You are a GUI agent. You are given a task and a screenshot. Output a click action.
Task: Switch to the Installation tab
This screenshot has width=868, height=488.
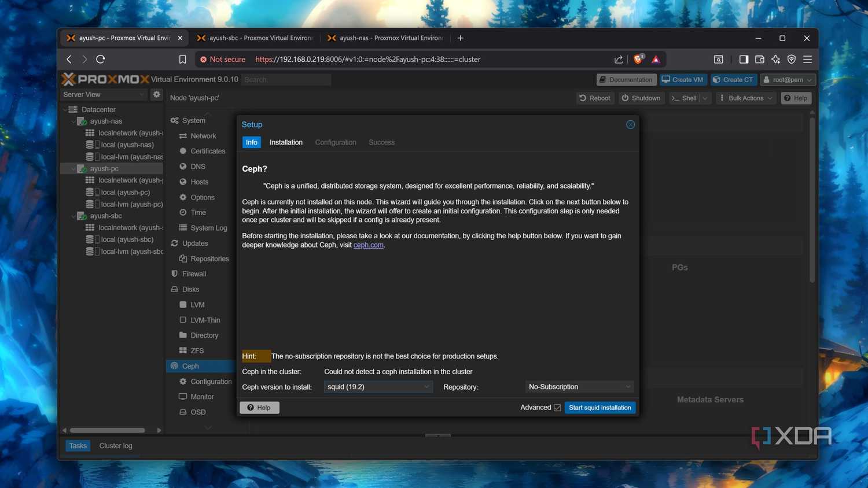coord(286,142)
